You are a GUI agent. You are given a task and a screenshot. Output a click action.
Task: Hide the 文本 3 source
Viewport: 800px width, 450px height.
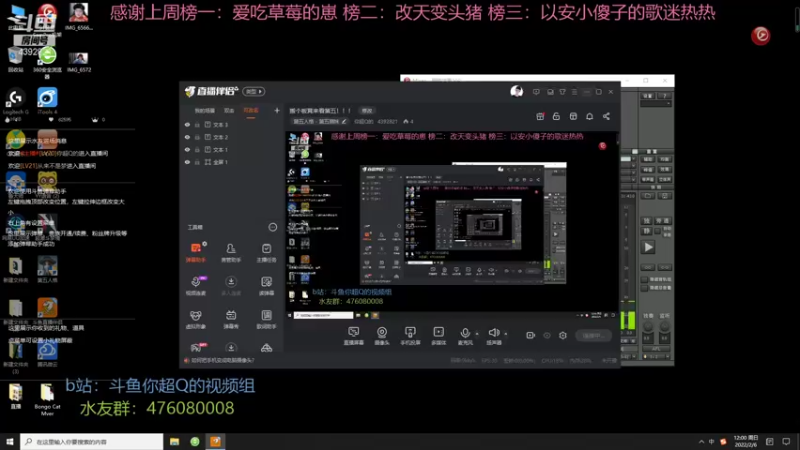click(187, 124)
